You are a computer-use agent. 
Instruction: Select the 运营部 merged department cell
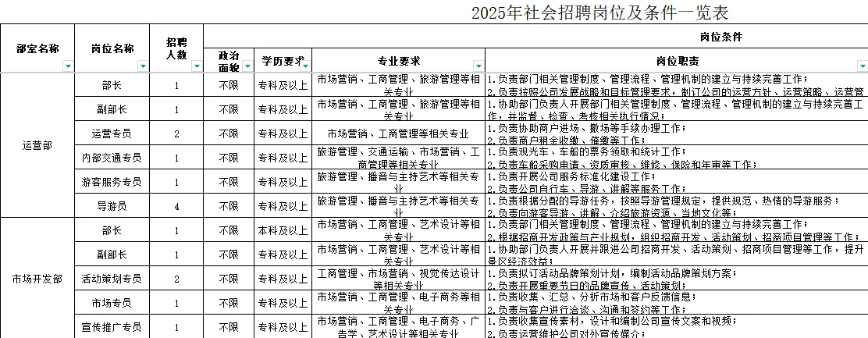(37, 145)
